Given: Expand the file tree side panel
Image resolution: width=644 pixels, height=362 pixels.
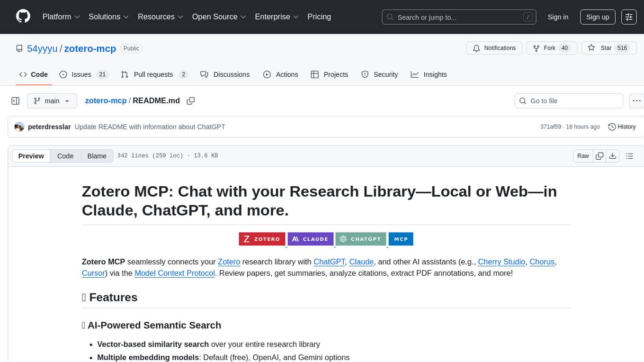Looking at the screenshot, I should [16, 101].
